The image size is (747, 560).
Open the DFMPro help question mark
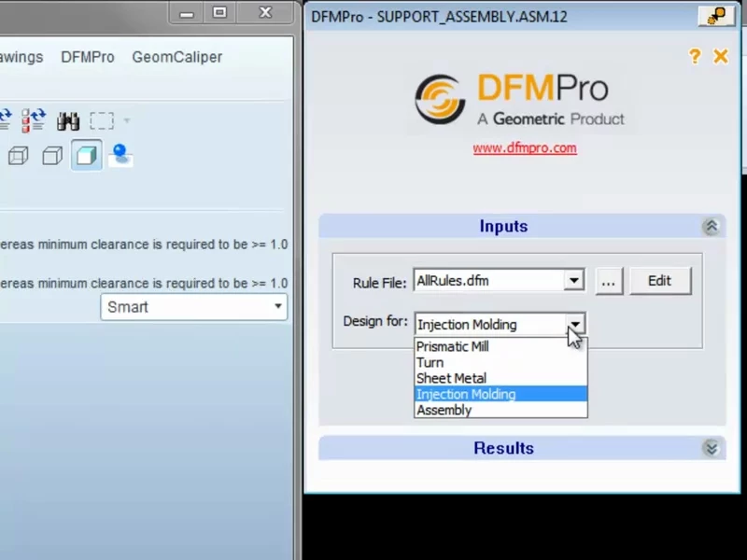pyautogui.click(x=695, y=56)
